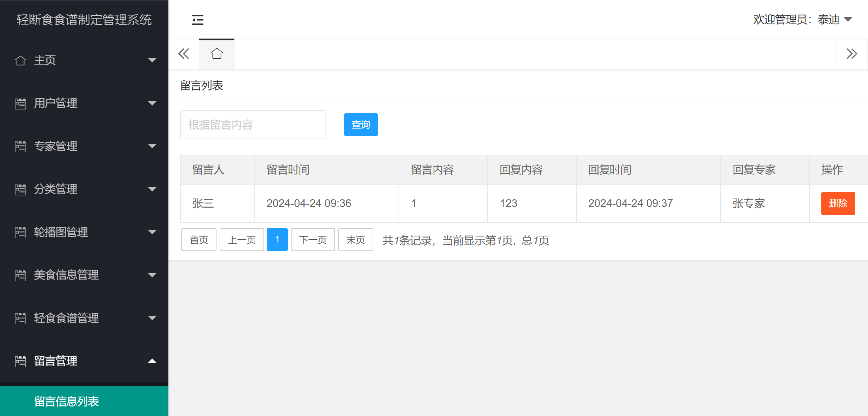Image resolution: width=868 pixels, height=416 pixels.
Task: Open the 轻食食谱管理 menu item
Action: 67,318
